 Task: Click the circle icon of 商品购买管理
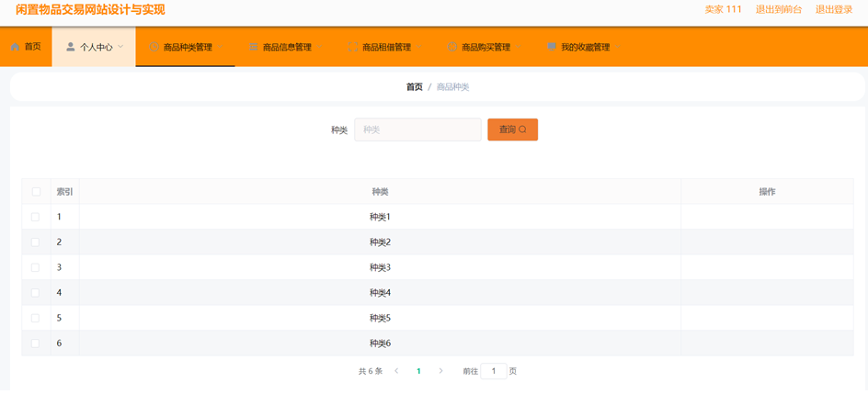[452, 47]
